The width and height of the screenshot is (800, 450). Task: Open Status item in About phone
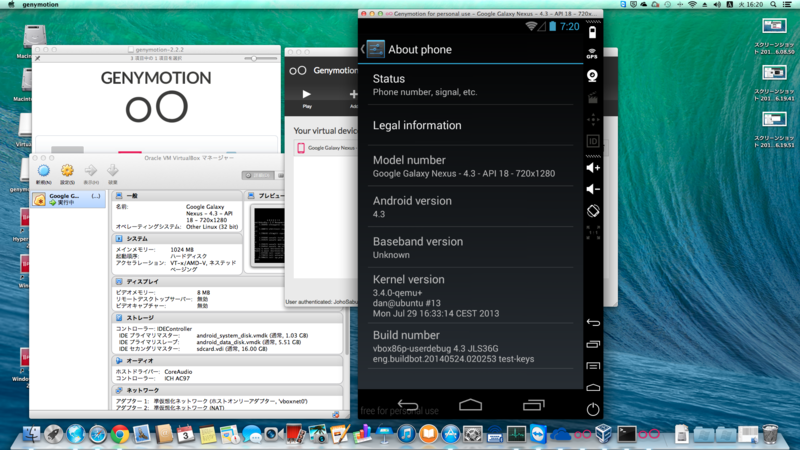470,85
